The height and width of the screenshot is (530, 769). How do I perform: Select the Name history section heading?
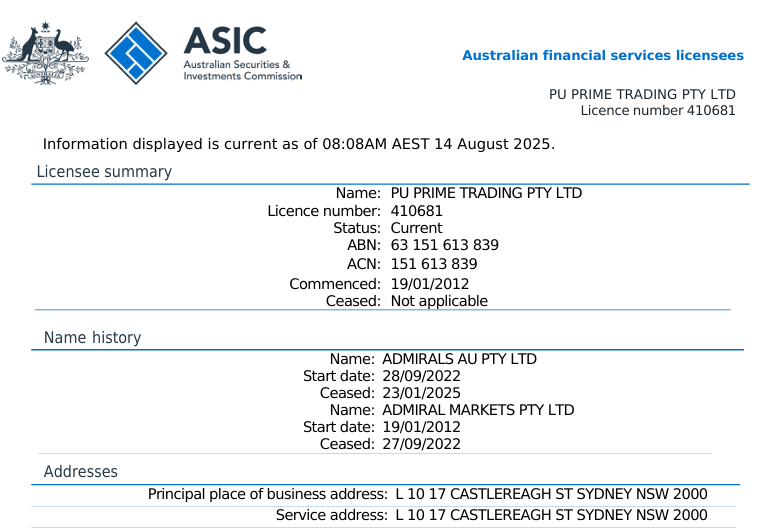click(92, 338)
